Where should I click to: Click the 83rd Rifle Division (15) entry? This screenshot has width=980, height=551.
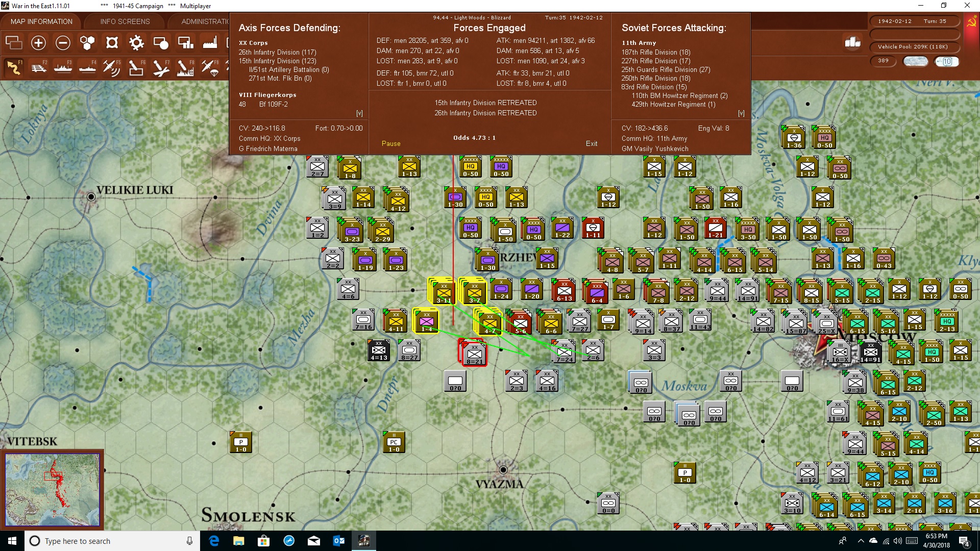(654, 87)
